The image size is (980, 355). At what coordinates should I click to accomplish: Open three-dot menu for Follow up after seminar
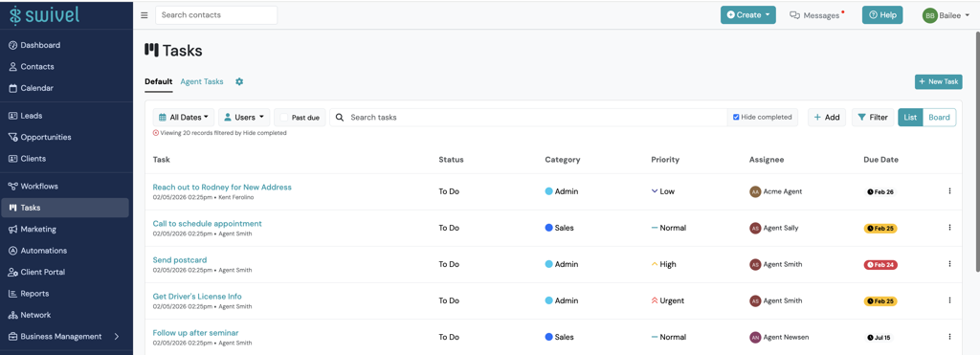(x=949, y=337)
